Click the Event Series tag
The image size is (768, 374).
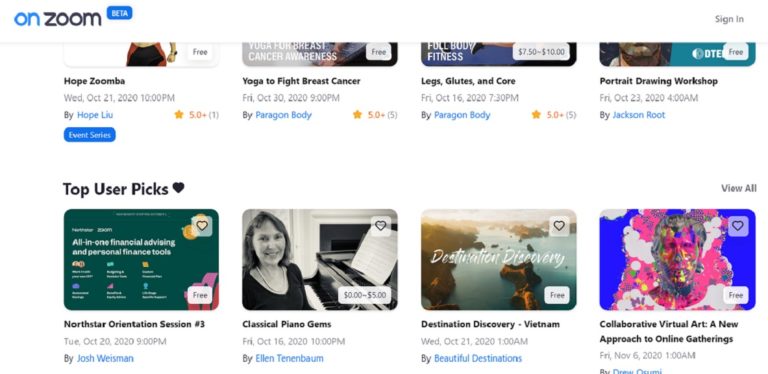90,135
